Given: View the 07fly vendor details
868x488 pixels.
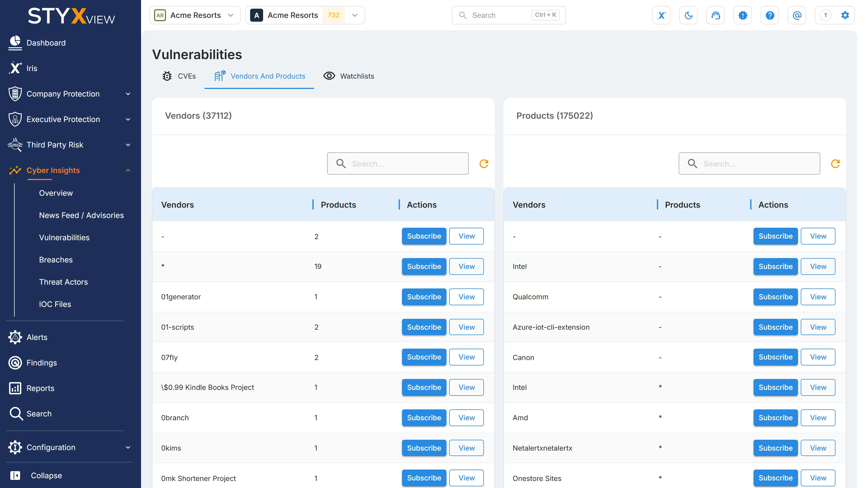Looking at the screenshot, I should (x=466, y=357).
